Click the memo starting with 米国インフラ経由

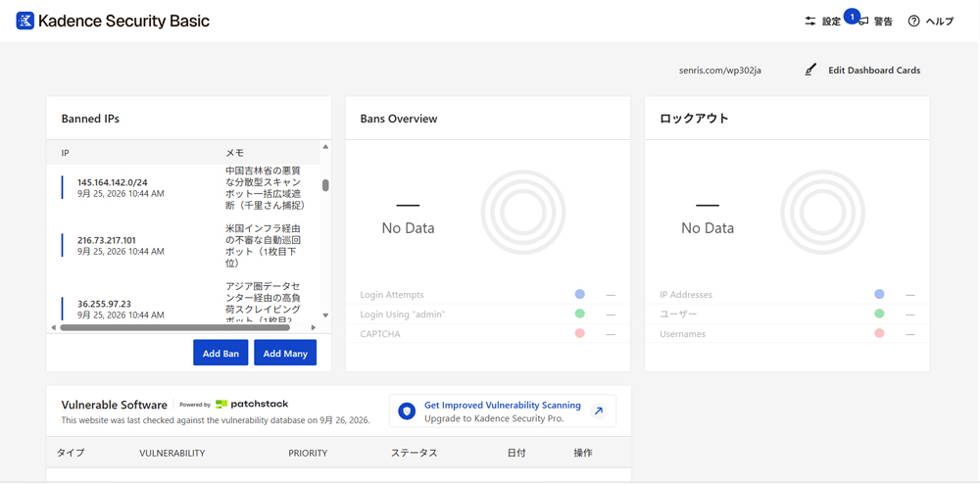point(264,246)
